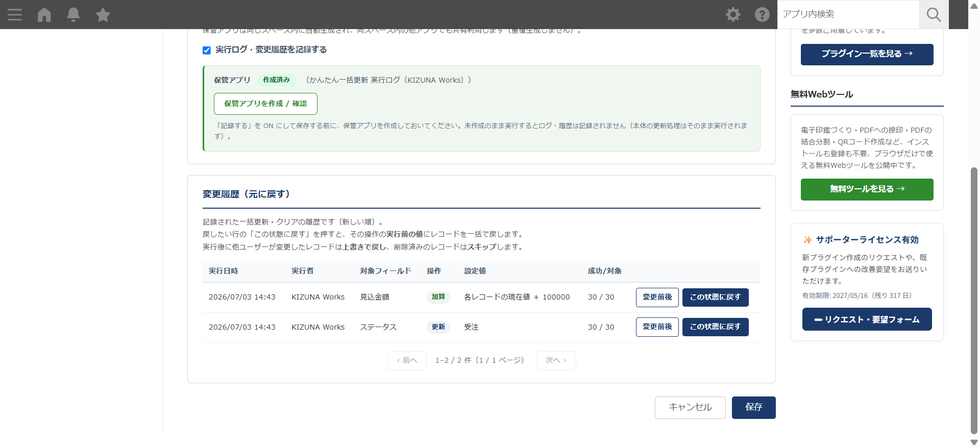Viewport: 980px width, 448px height.
Task: Click the 設定値 column header
Action: 475,271
